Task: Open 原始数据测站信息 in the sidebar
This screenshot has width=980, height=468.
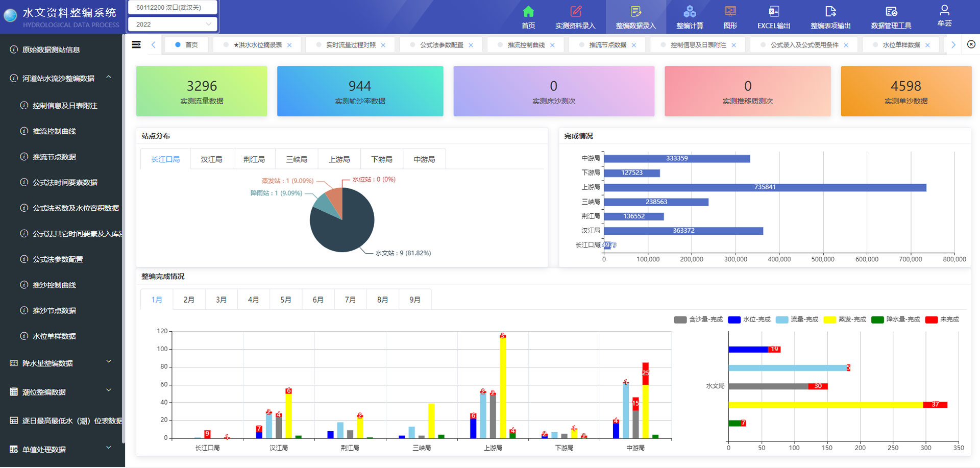Action: (x=51, y=50)
